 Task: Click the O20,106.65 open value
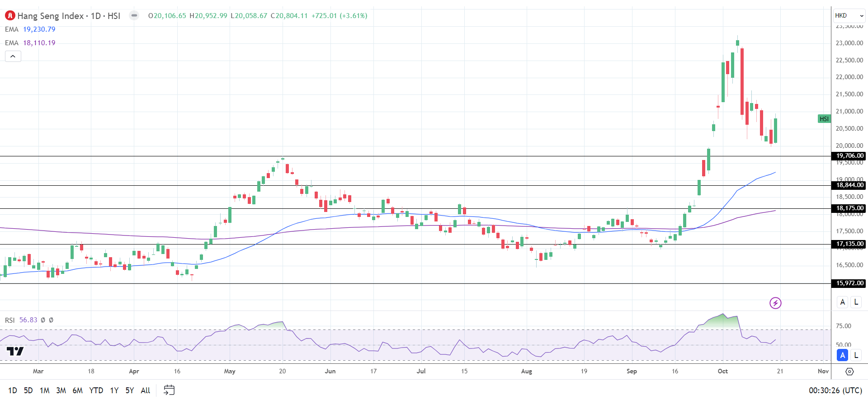tap(167, 16)
